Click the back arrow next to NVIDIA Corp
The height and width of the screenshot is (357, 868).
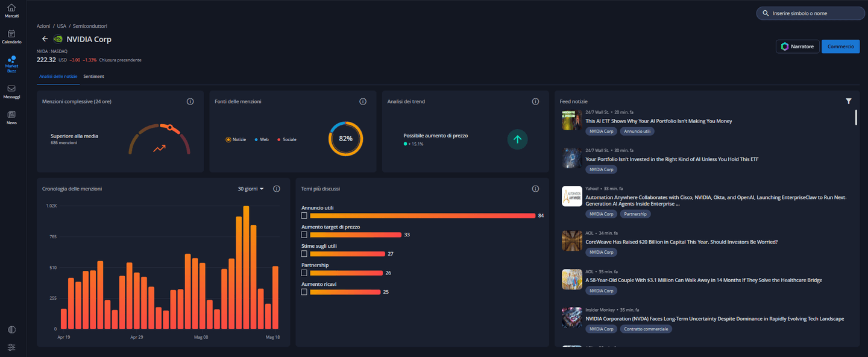pos(45,39)
